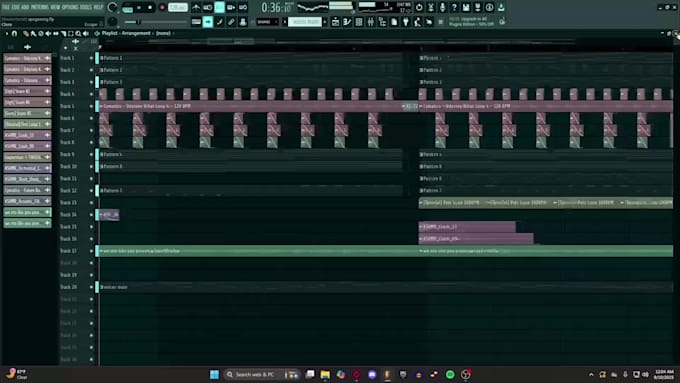Open the mixer icon
This screenshot has height=383, width=680.
point(370,22)
